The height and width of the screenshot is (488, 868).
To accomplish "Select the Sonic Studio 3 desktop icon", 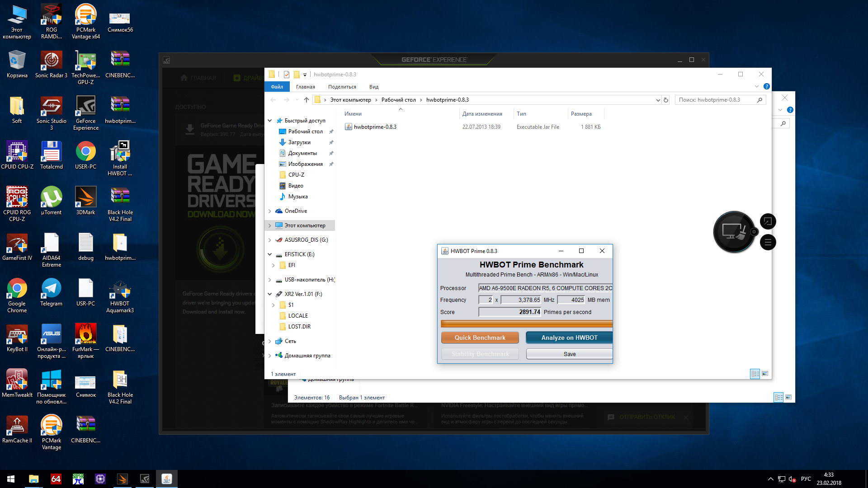I will (x=51, y=113).
